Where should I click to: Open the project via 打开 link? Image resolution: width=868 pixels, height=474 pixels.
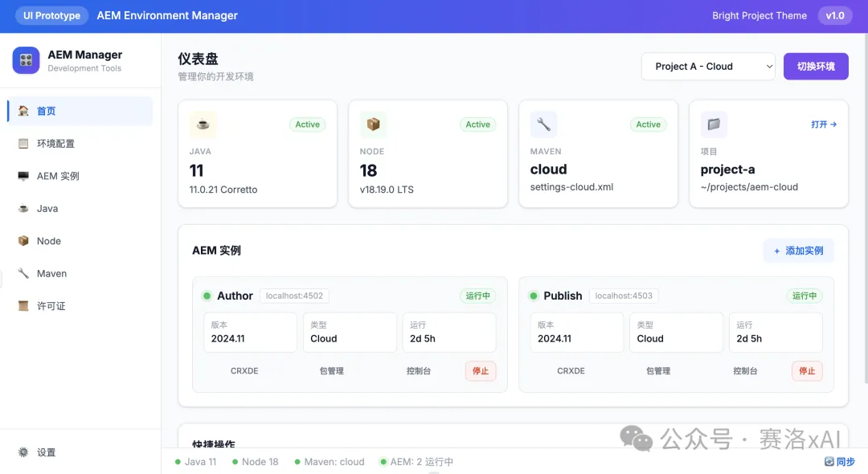824,125
